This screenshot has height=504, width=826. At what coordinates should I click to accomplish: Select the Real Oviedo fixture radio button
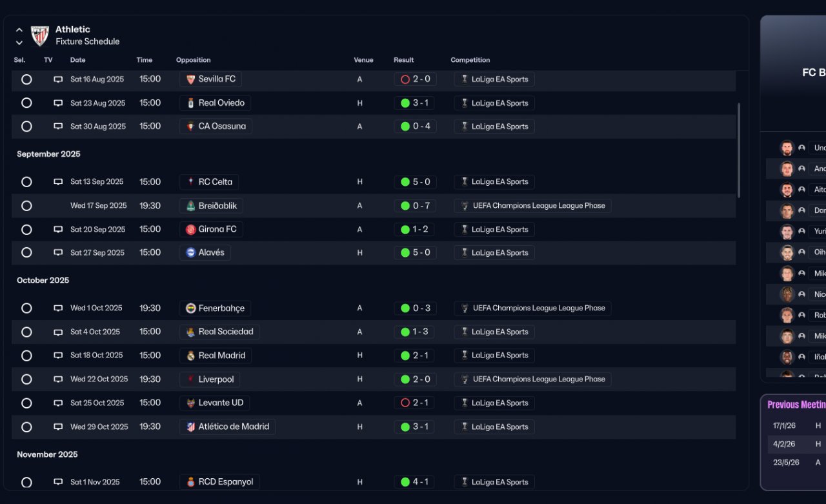pos(26,103)
